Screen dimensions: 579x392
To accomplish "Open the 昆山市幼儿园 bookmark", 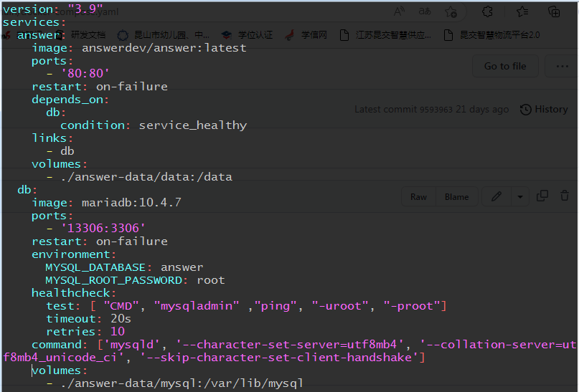I will point(163,35).
